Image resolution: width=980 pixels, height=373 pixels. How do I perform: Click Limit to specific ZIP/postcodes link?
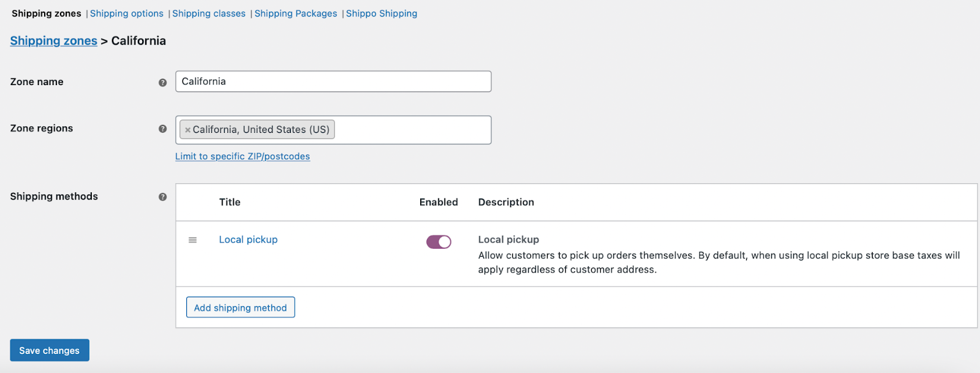point(243,157)
